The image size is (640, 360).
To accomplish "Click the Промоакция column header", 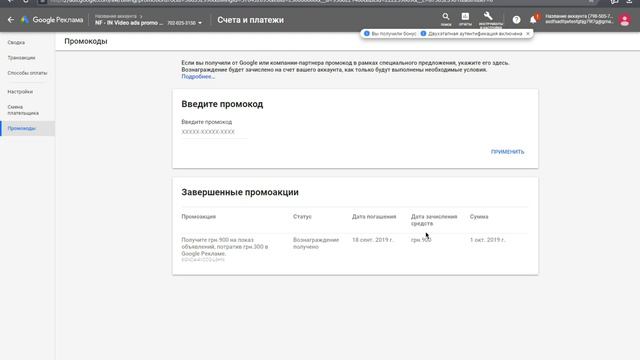I will tap(199, 217).
